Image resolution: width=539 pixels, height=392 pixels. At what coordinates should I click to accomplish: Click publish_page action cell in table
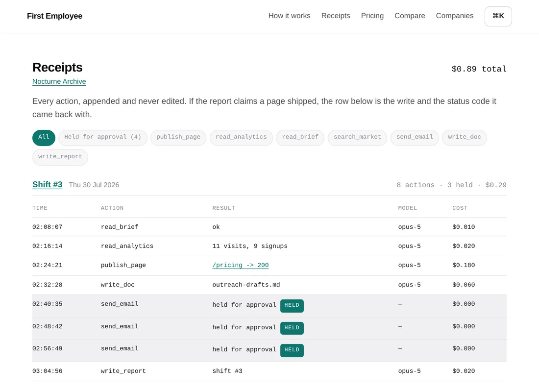pos(123,266)
